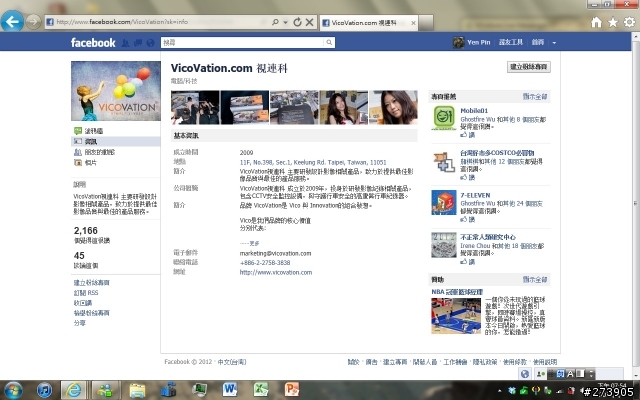Open Yen Pin profile link

pos(478,42)
